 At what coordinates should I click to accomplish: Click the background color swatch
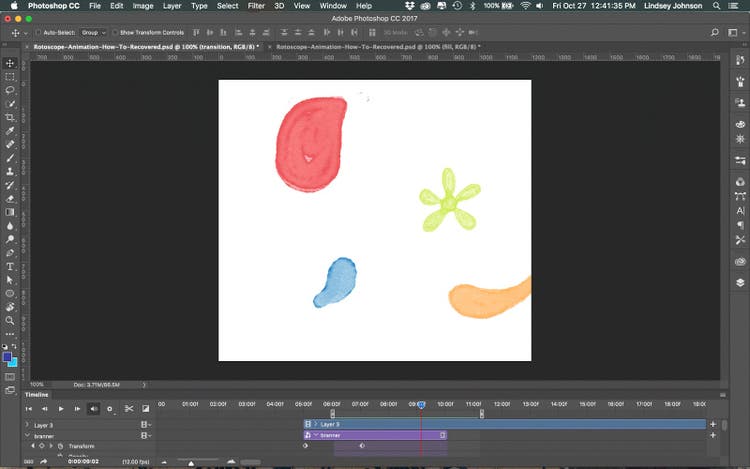(x=13, y=363)
